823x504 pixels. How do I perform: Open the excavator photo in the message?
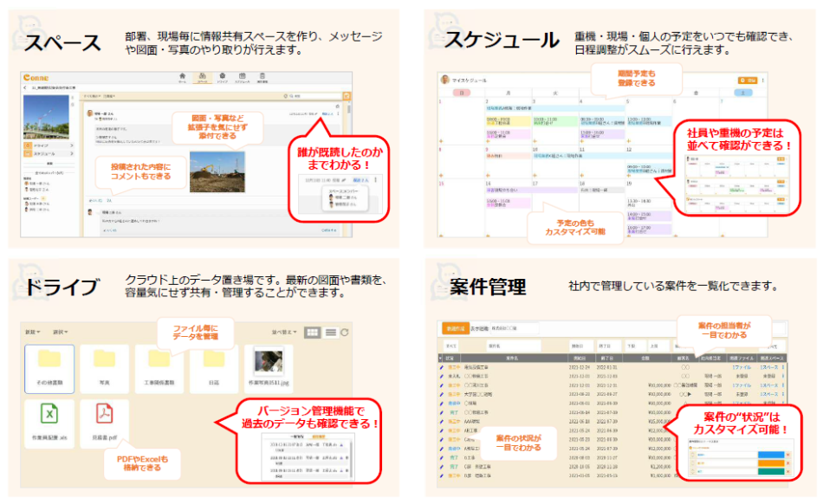point(217,172)
